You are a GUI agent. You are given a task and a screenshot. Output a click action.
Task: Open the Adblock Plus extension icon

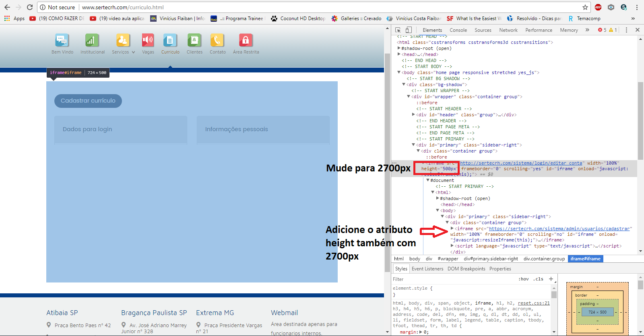(598, 7)
